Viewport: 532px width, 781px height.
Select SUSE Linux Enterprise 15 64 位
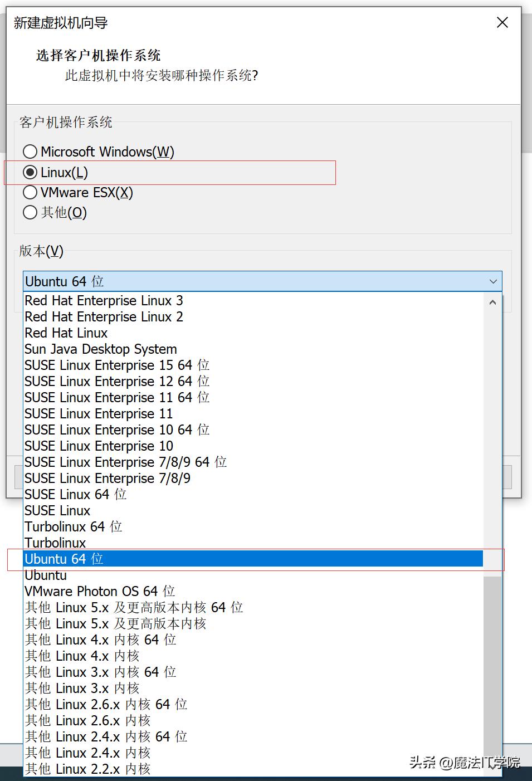(117, 365)
